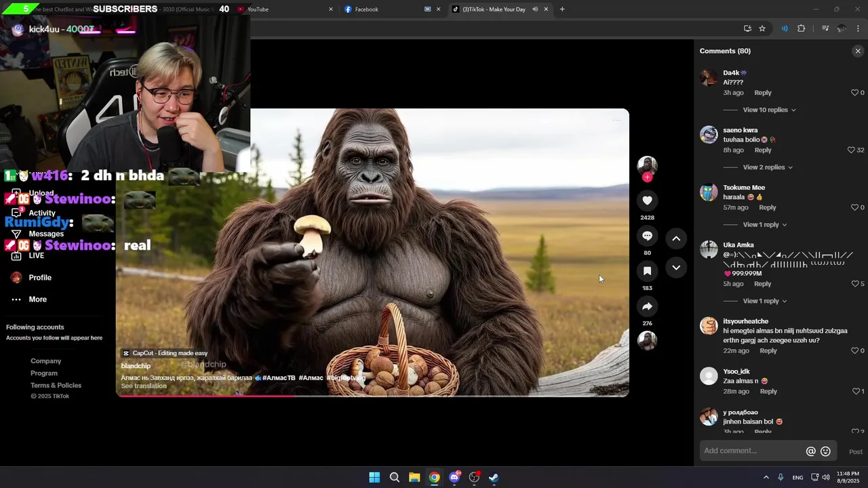Like Uka Amka's comment heart
868x488 pixels.
(x=854, y=284)
